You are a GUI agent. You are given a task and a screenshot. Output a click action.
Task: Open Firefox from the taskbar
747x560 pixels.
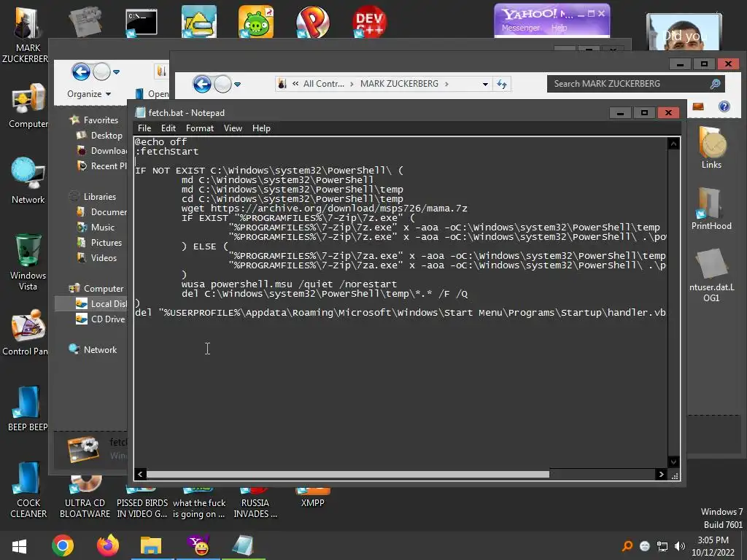click(x=108, y=545)
